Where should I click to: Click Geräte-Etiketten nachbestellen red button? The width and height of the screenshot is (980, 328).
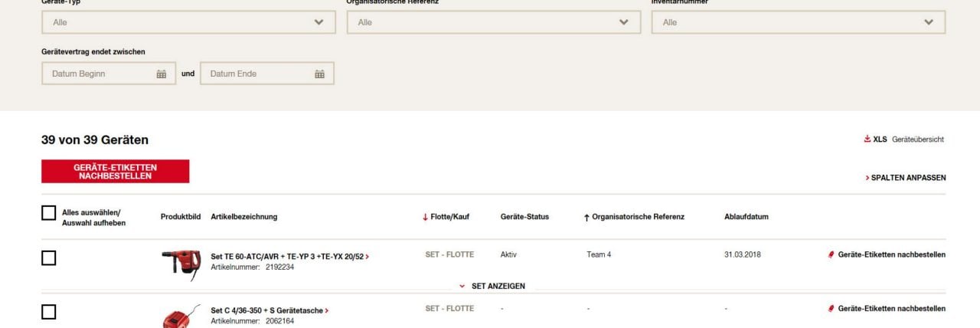115,172
